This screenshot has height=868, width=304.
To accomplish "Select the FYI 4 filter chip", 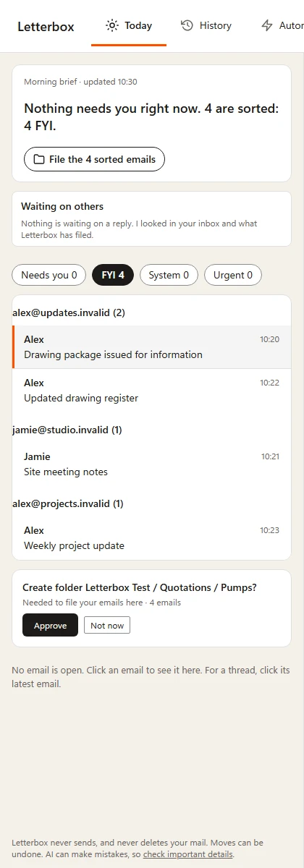I will pyautogui.click(x=113, y=275).
